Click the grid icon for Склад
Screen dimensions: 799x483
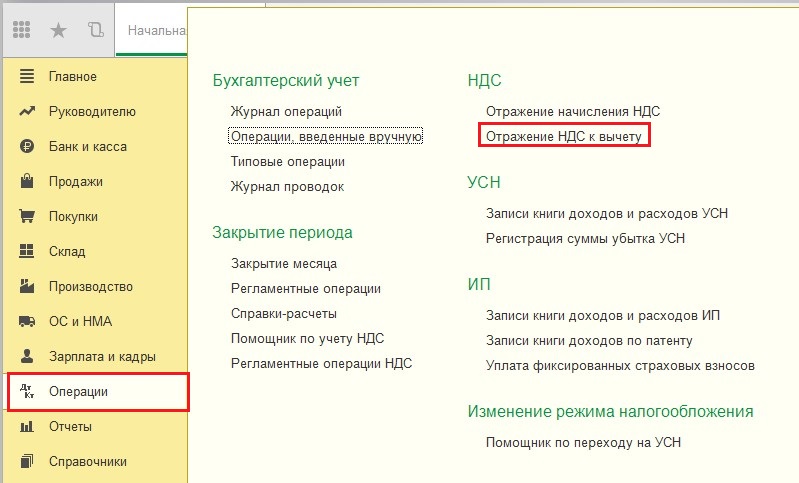pos(26,251)
